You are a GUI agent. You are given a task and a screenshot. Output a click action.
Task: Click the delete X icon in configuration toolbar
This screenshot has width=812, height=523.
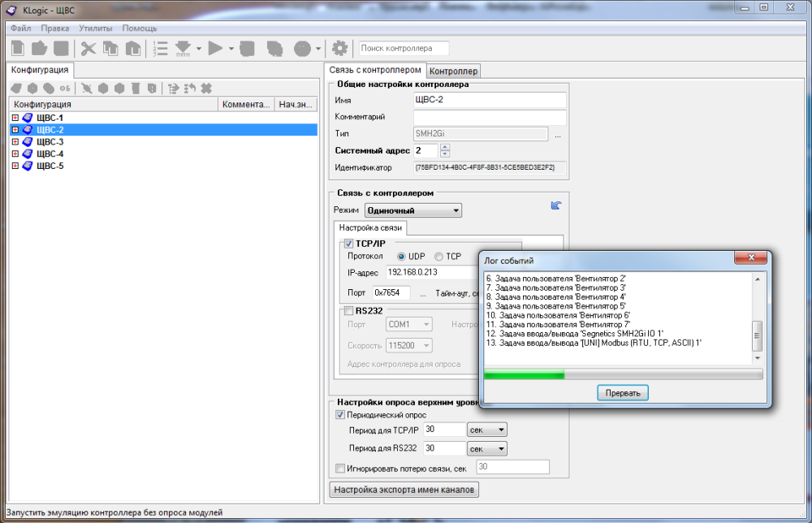[206, 89]
